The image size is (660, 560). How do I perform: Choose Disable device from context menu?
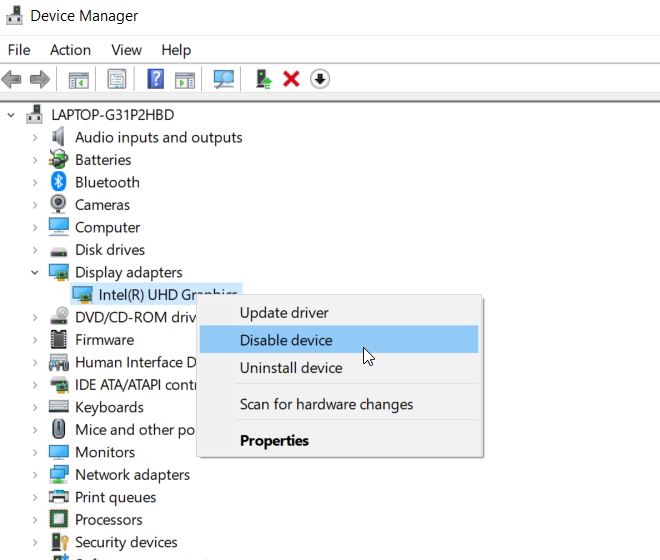tap(339, 339)
